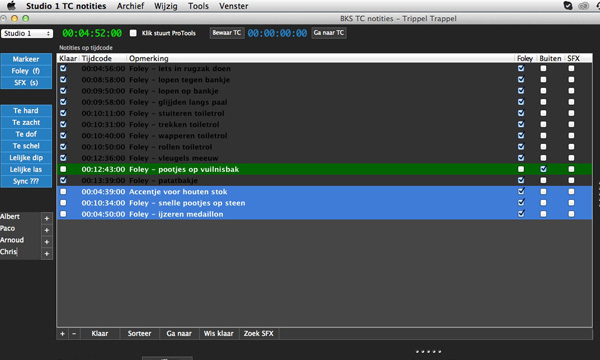Screen dimensions: 600x360
Task: Open the Apple menu
Action: click(x=11, y=6)
